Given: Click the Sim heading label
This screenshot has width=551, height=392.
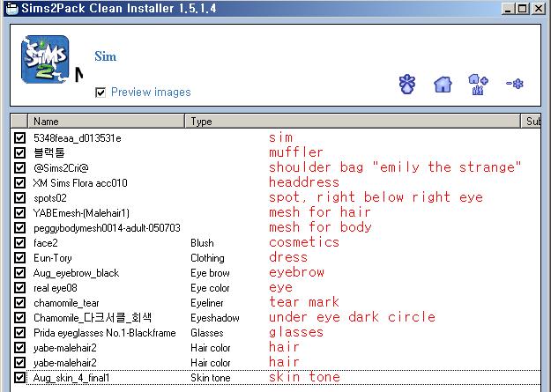Looking at the screenshot, I should tap(106, 56).
